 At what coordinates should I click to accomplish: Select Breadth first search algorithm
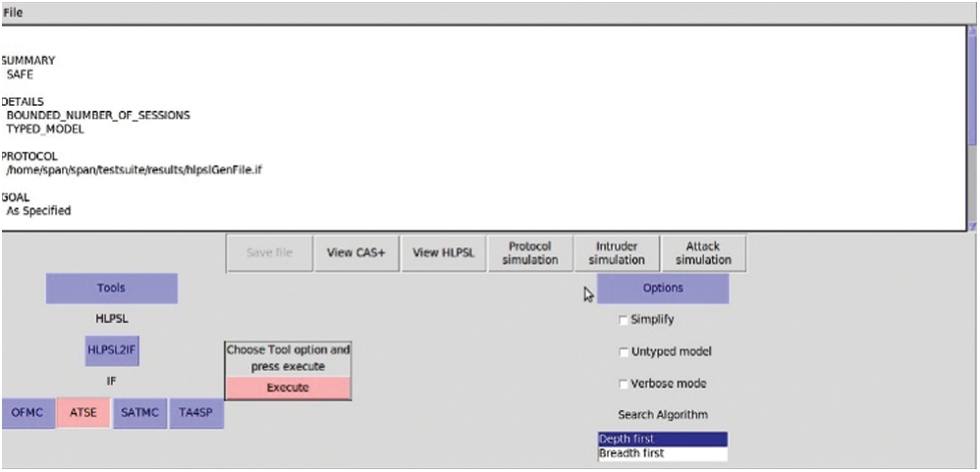[663, 453]
